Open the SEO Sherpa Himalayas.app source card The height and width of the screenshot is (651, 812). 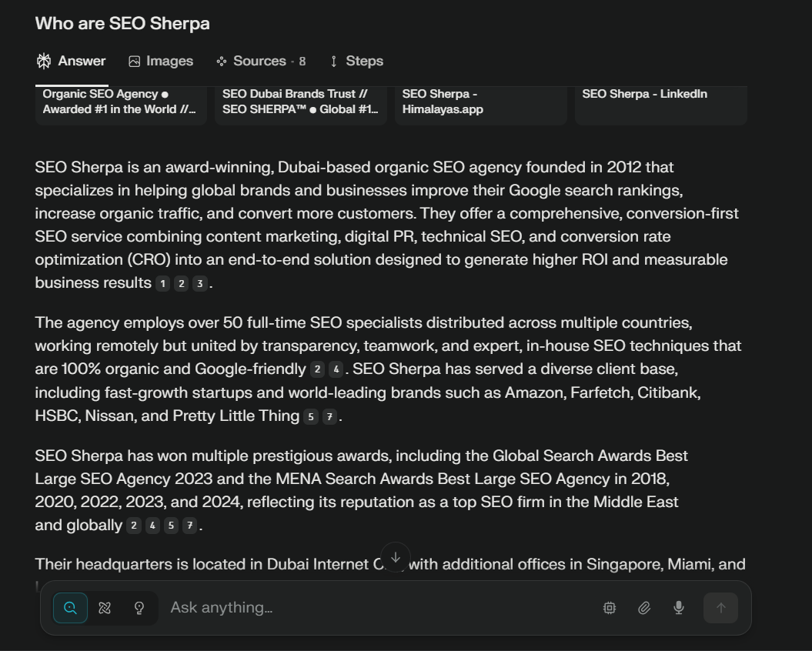[x=481, y=105]
